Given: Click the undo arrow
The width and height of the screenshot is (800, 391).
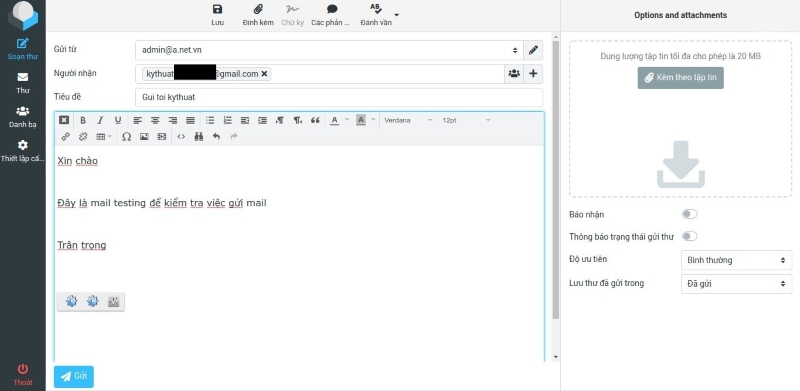Looking at the screenshot, I should click(x=216, y=136).
